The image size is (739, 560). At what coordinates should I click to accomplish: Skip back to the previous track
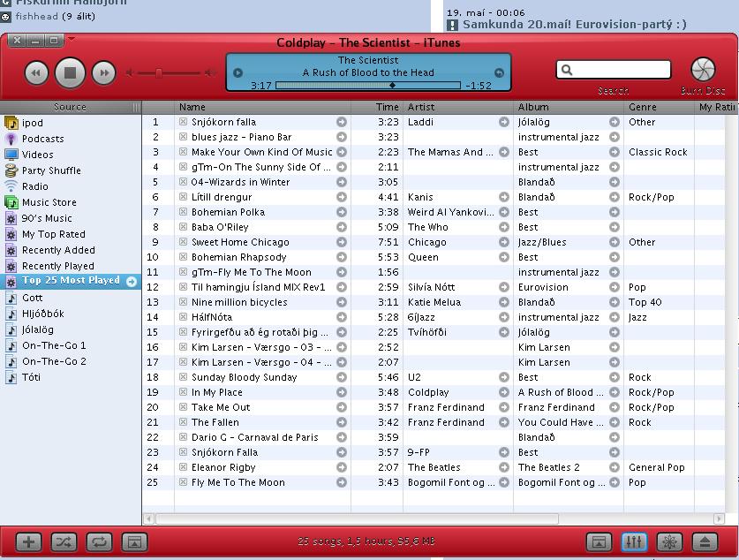(x=36, y=73)
